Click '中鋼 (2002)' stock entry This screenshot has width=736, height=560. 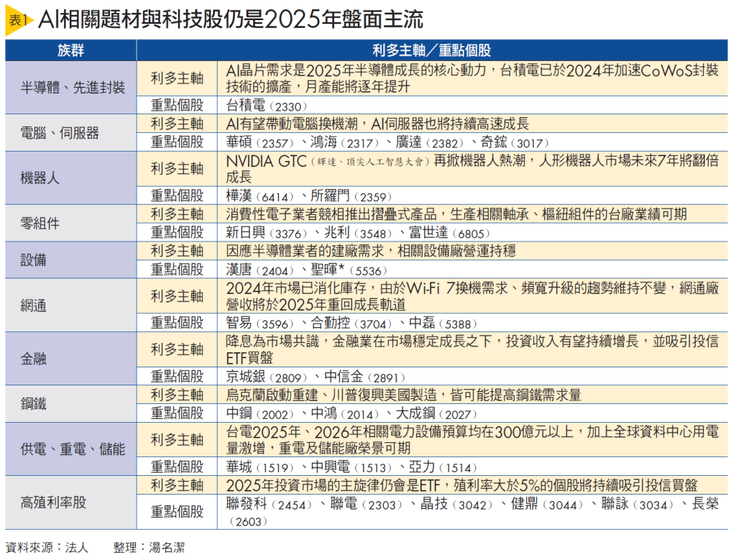click(260, 413)
